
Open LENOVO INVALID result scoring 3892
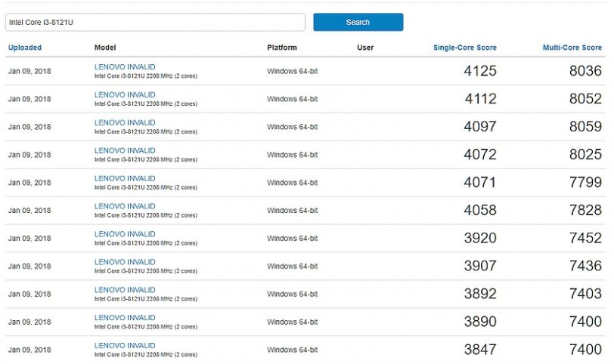pyautogui.click(x=125, y=290)
